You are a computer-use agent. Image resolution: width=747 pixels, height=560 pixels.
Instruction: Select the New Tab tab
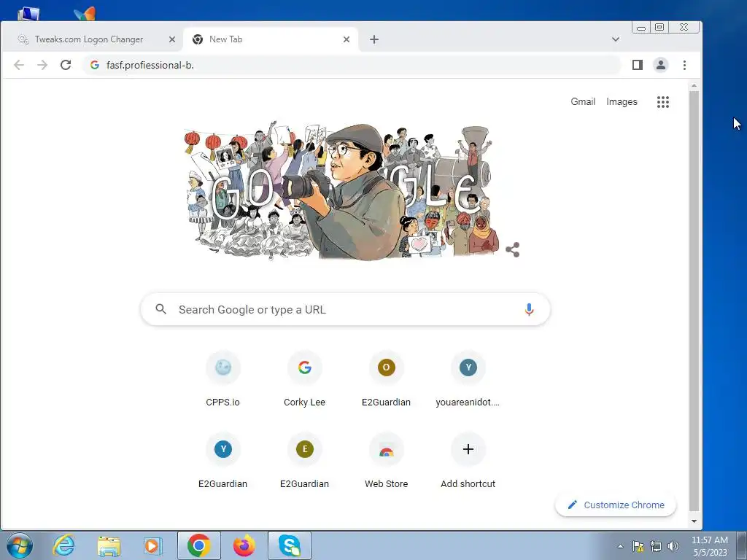[x=270, y=39]
